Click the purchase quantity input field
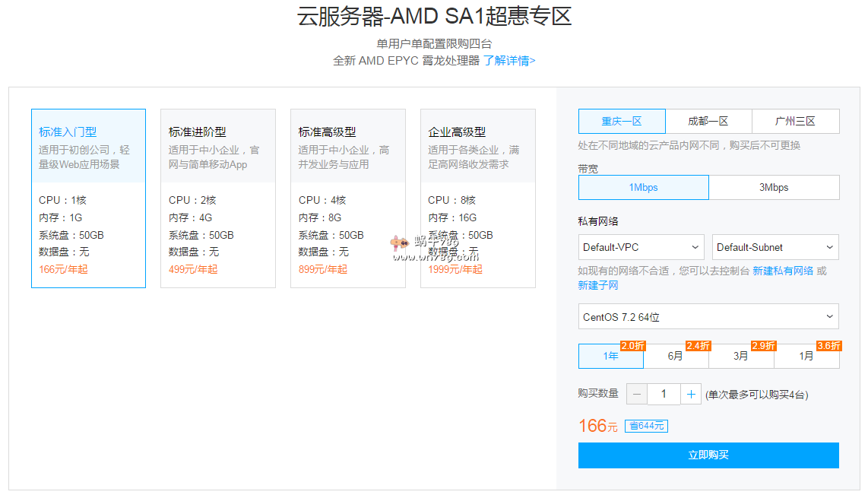 [x=664, y=394]
